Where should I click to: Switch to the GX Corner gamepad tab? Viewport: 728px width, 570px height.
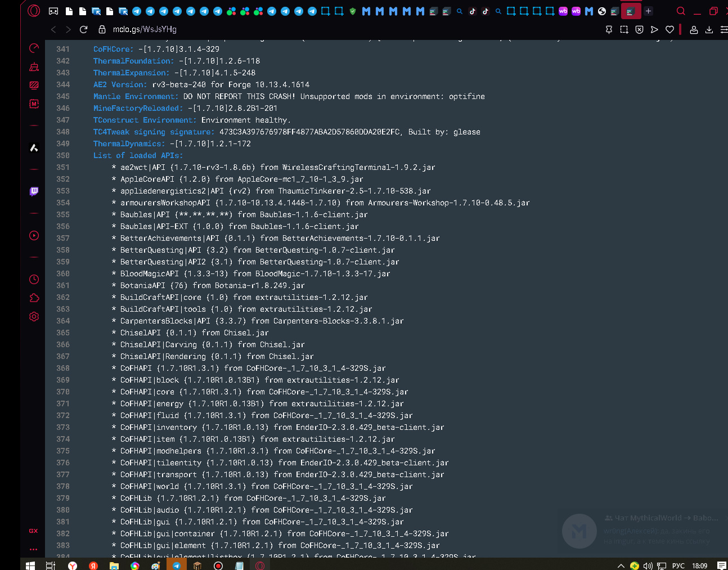coord(53,11)
